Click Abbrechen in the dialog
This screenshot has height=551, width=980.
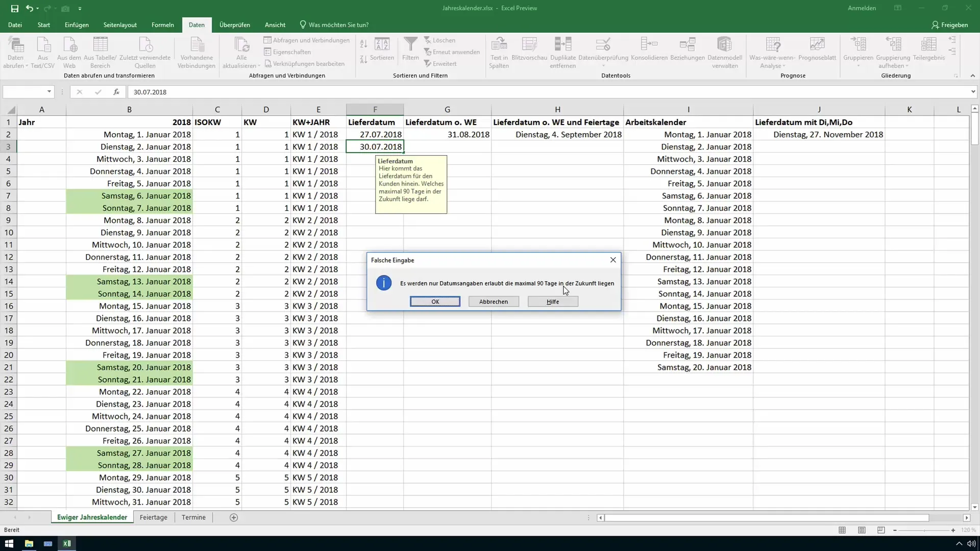pyautogui.click(x=494, y=302)
